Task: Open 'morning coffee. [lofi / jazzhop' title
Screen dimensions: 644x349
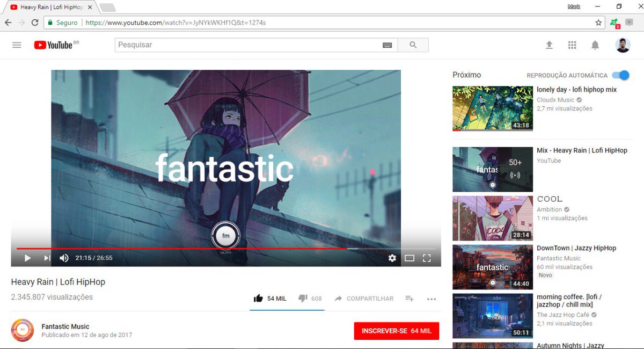Action: click(570, 301)
